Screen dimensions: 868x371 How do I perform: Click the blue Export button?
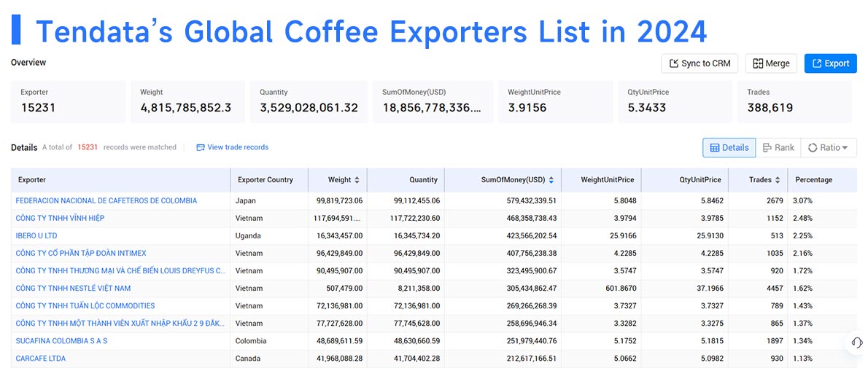pos(830,63)
